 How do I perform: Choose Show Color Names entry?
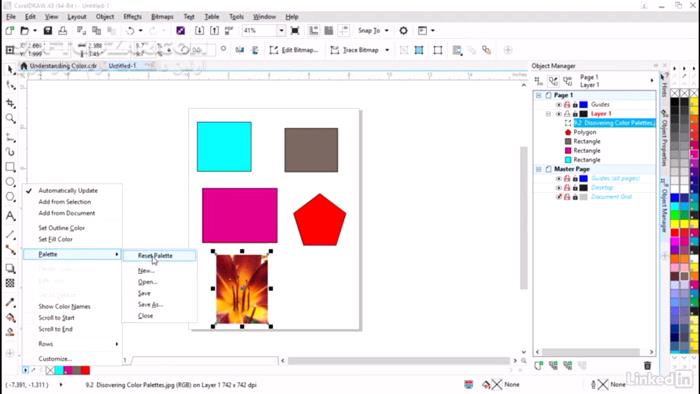tap(64, 307)
